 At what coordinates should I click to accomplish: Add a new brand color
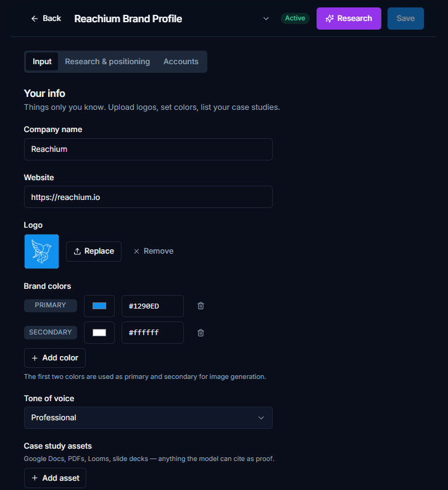pos(55,358)
